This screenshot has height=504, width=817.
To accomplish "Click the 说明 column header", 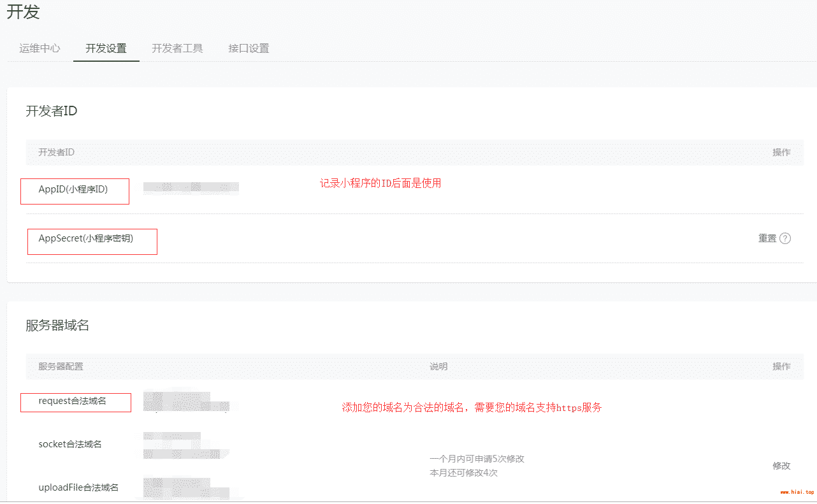I will click(x=438, y=366).
